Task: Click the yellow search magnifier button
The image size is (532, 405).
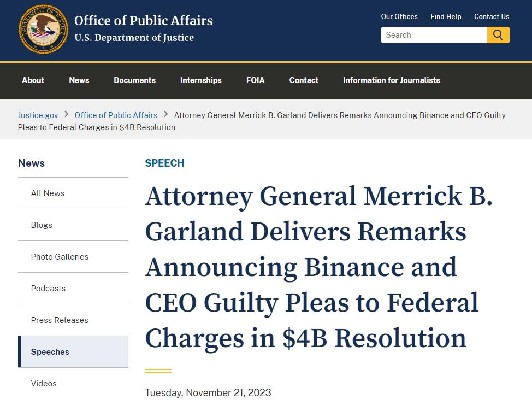Action: 498,35
